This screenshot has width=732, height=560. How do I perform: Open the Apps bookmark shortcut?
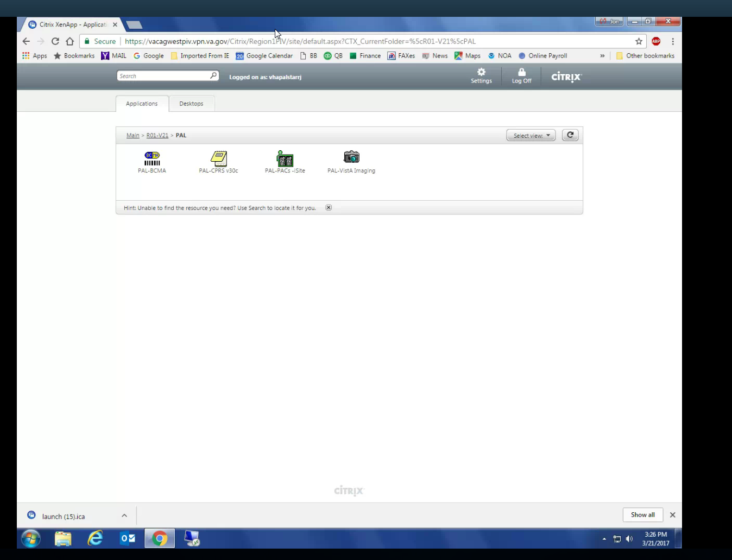tap(35, 56)
